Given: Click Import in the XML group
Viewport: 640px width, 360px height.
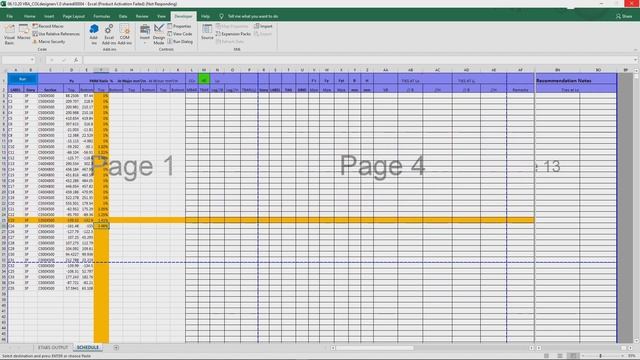Looking at the screenshot, I should click(x=263, y=26).
